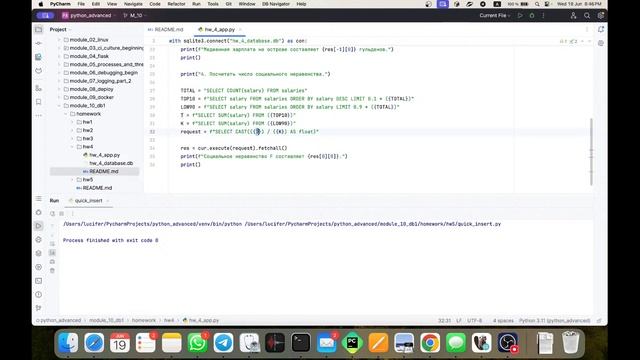Open the M_10 git branch dropdown

point(135,16)
